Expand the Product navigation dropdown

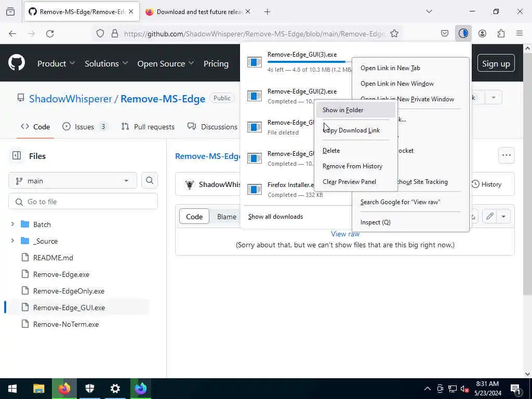pos(56,63)
